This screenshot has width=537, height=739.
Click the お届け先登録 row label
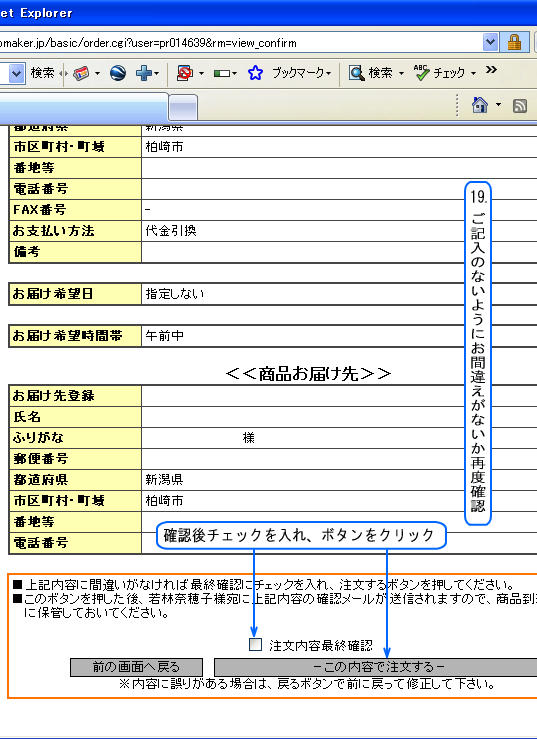coord(75,396)
